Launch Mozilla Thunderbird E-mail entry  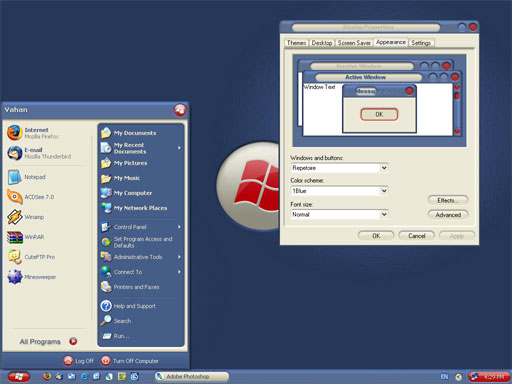(39, 153)
